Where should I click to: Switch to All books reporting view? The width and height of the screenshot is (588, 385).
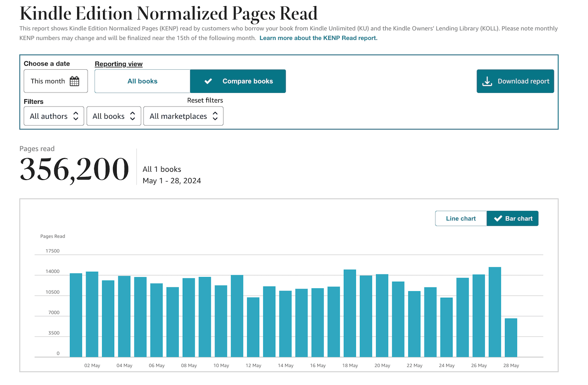point(142,81)
